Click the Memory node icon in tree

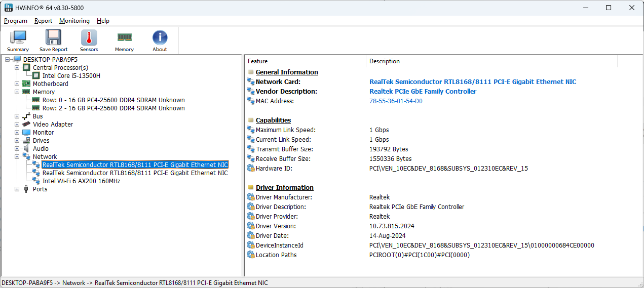coord(27,92)
